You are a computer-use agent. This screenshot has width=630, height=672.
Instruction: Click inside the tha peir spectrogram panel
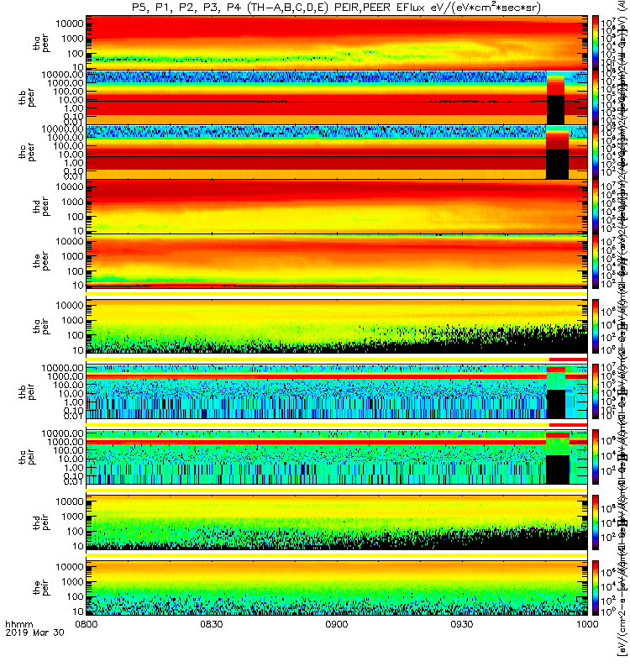[337, 326]
